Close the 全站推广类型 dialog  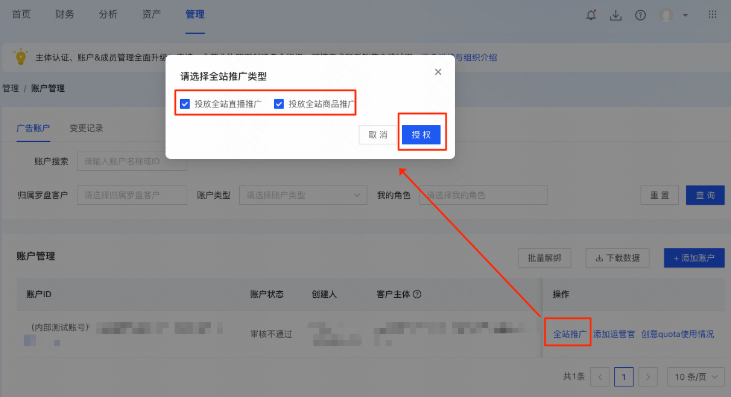tap(438, 72)
